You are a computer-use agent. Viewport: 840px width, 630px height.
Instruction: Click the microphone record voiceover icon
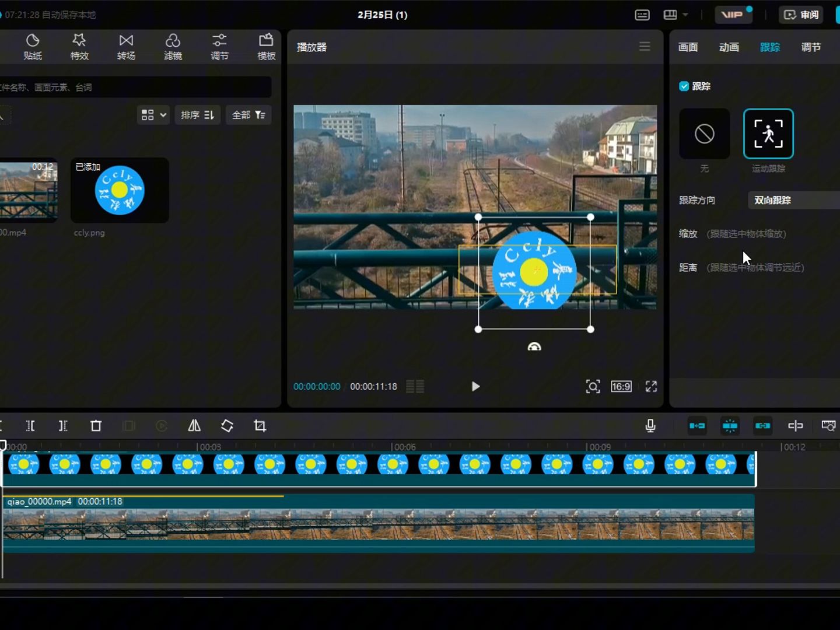650,426
